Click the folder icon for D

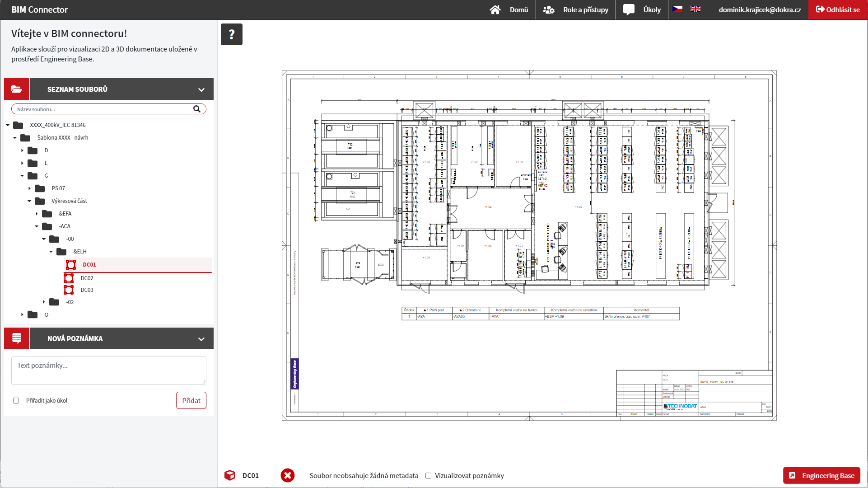[33, 150]
